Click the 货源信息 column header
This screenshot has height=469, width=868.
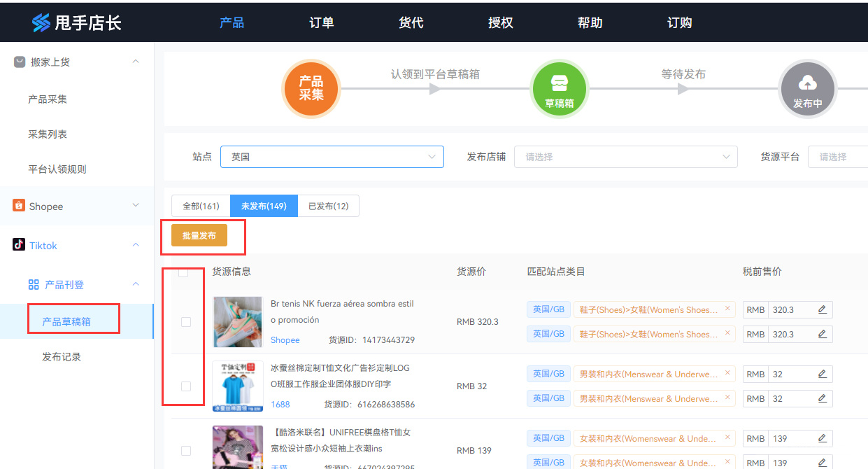232,272
